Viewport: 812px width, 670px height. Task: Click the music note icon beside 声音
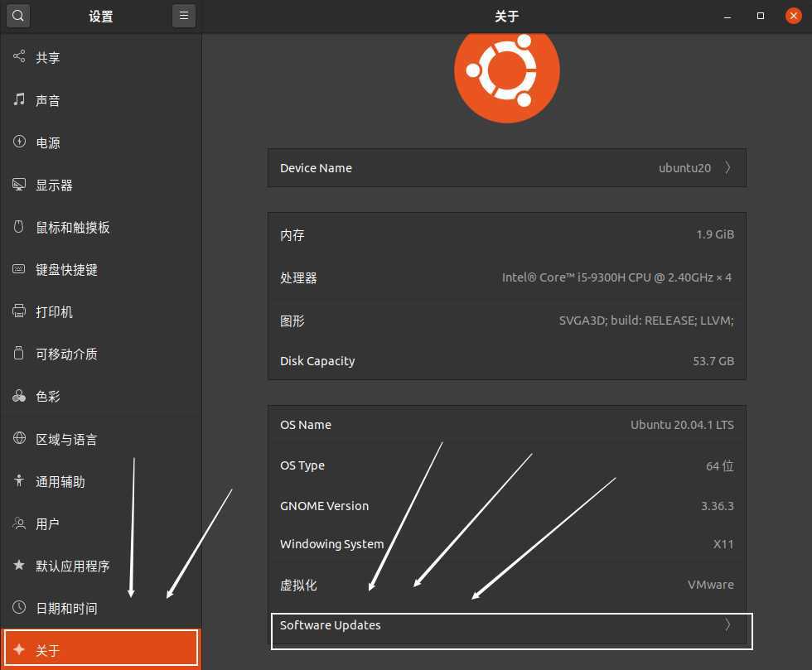point(19,99)
